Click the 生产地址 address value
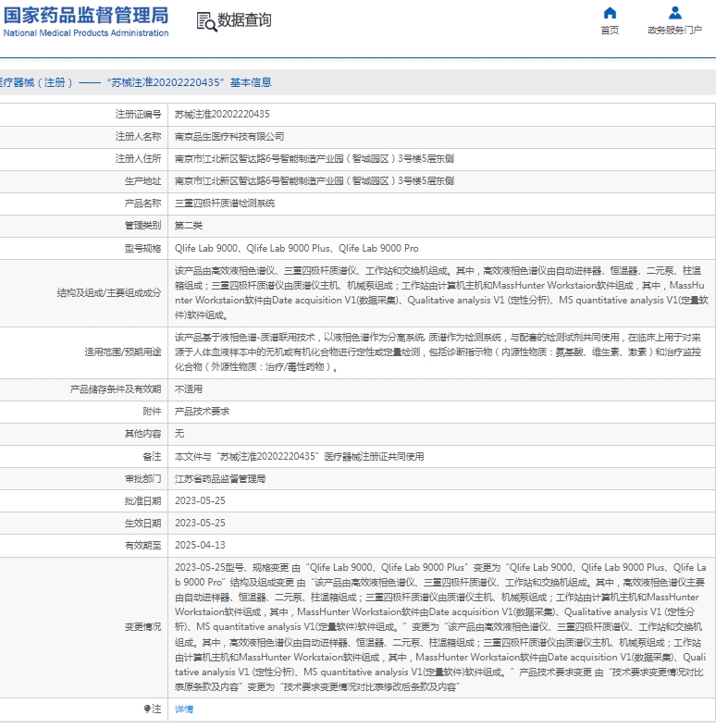Viewport: 716px width, 728px height. click(x=315, y=181)
